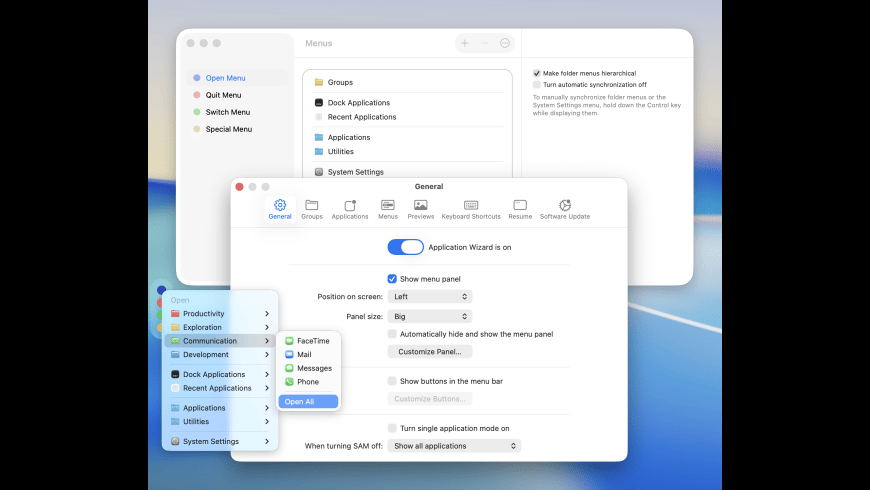Launch Messages from the submenu

click(308, 368)
